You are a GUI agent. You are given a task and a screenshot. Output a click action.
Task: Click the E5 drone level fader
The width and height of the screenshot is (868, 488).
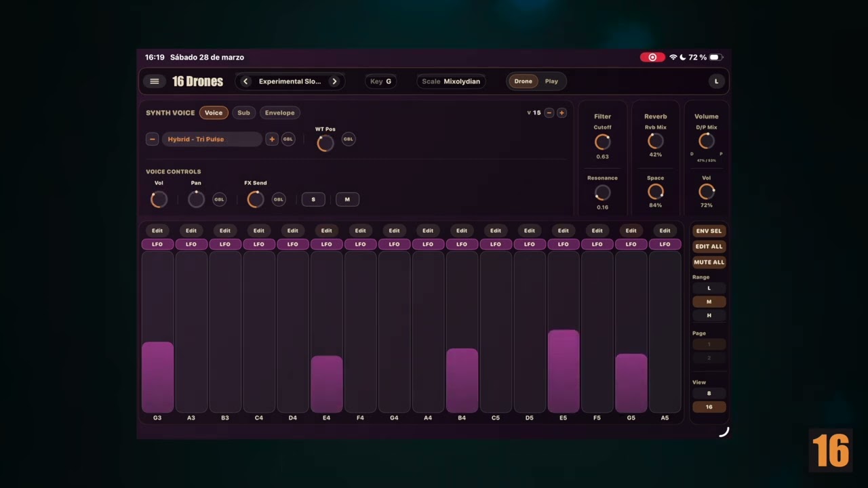point(563,331)
